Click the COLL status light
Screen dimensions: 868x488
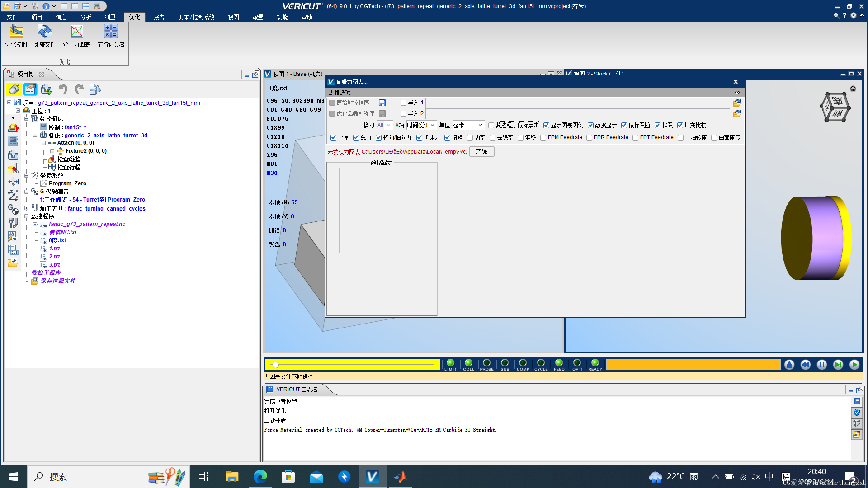coord(468,363)
